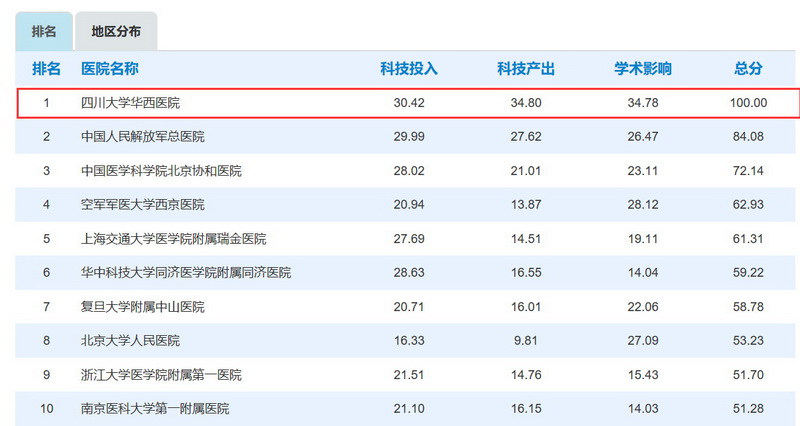The width and height of the screenshot is (800, 426).
Task: Click 学术影响 value 15.43
Action: tap(643, 375)
